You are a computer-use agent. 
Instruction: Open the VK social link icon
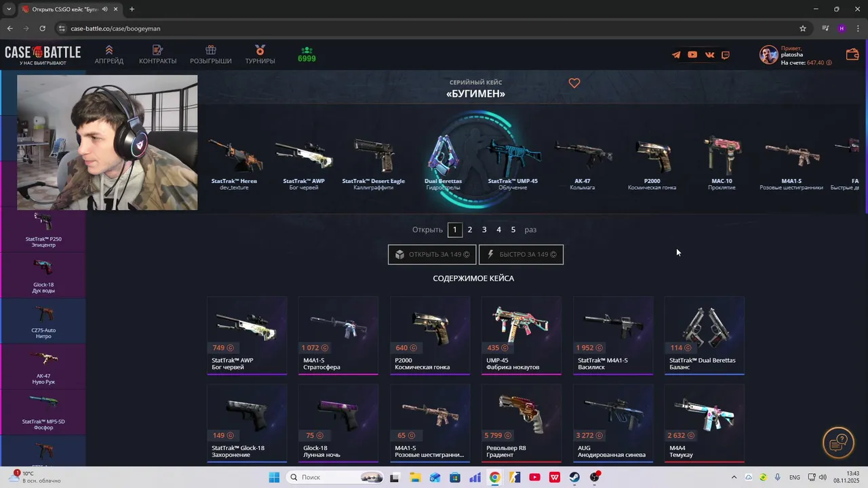(710, 55)
